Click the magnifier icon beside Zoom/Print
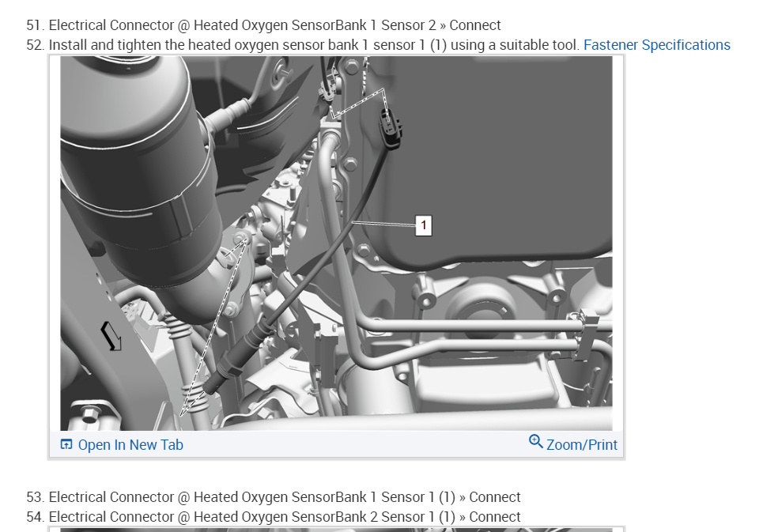 pos(536,441)
